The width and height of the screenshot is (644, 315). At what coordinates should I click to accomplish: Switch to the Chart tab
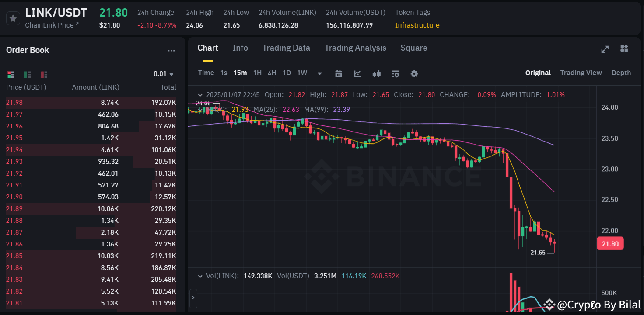(208, 48)
